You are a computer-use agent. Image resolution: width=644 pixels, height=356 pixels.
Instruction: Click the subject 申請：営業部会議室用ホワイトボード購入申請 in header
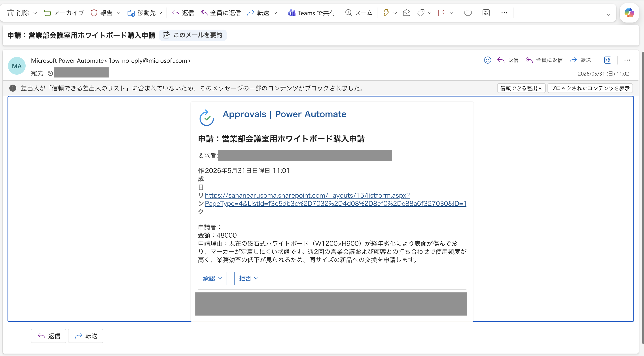pos(81,35)
